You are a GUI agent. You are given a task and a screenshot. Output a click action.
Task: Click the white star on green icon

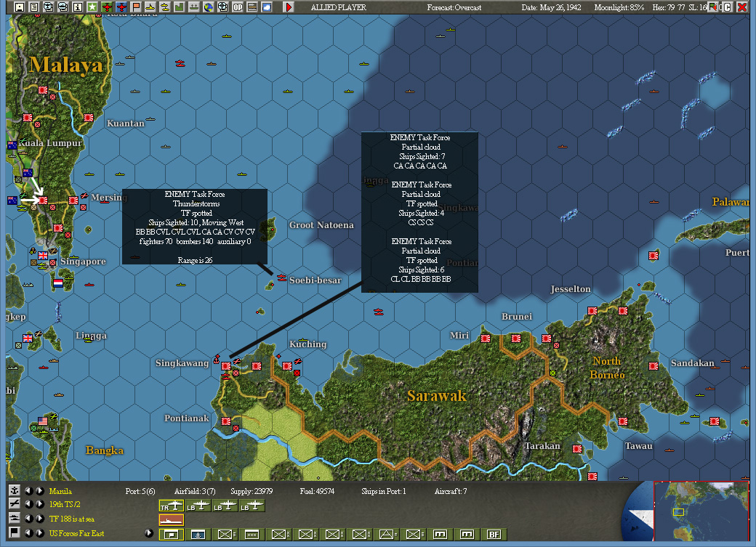click(92, 7)
